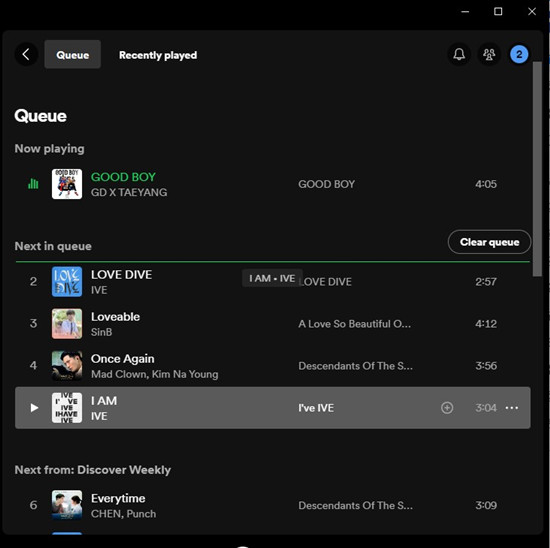Select the LOVE DIVE track title
The image size is (550, 548).
point(121,274)
